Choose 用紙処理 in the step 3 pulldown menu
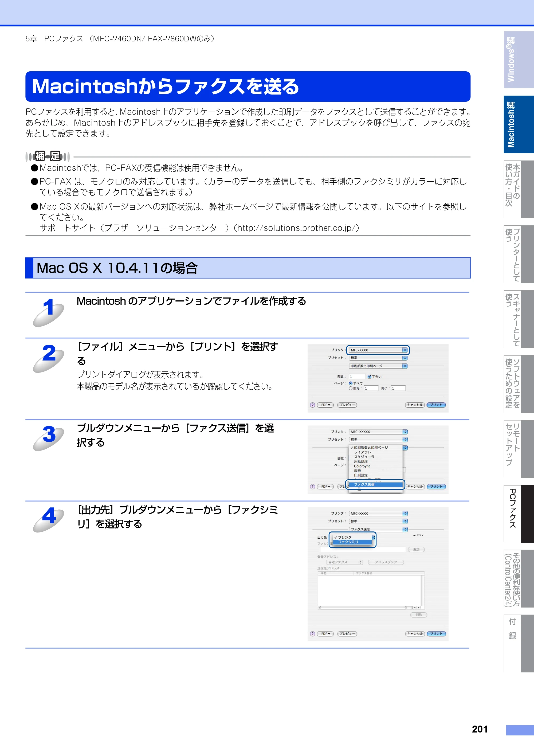Viewport: 534px width, 756px height. (x=376, y=461)
